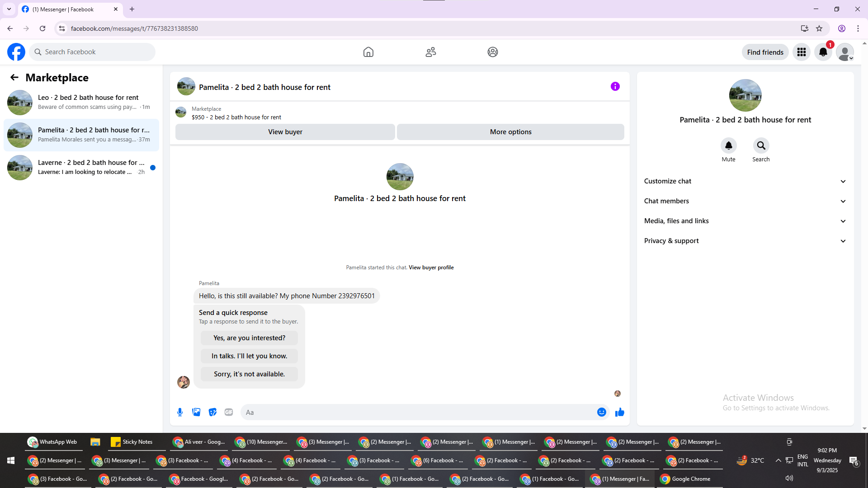The height and width of the screenshot is (488, 868).
Task: Open the taskbar volume control
Action: pyautogui.click(x=789, y=478)
